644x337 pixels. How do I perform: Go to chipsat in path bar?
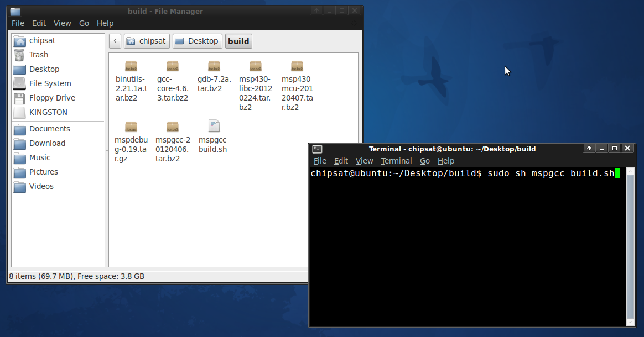tap(147, 41)
